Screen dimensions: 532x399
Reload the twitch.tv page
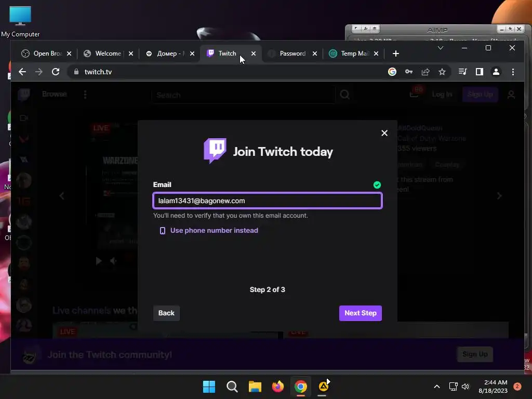point(56,72)
